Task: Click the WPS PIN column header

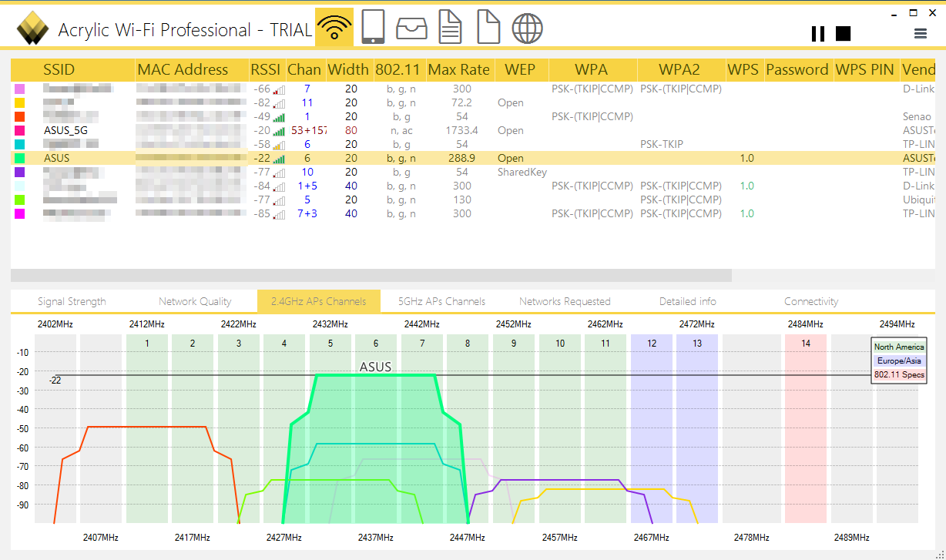Action: click(865, 69)
